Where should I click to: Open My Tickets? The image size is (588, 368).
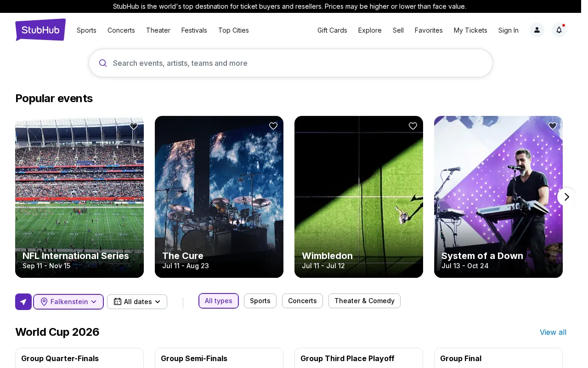click(x=470, y=30)
